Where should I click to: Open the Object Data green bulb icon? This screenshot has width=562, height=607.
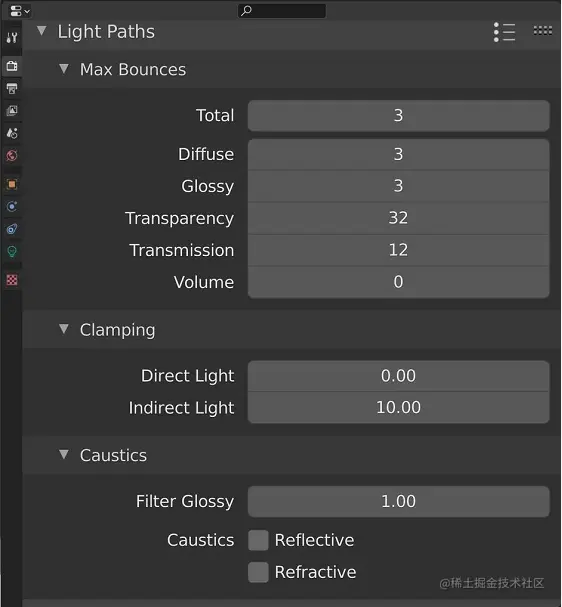tap(12, 252)
